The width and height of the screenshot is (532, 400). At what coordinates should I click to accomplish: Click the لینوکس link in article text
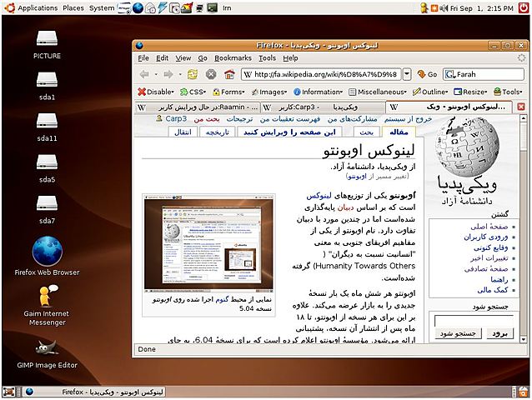pos(319,196)
